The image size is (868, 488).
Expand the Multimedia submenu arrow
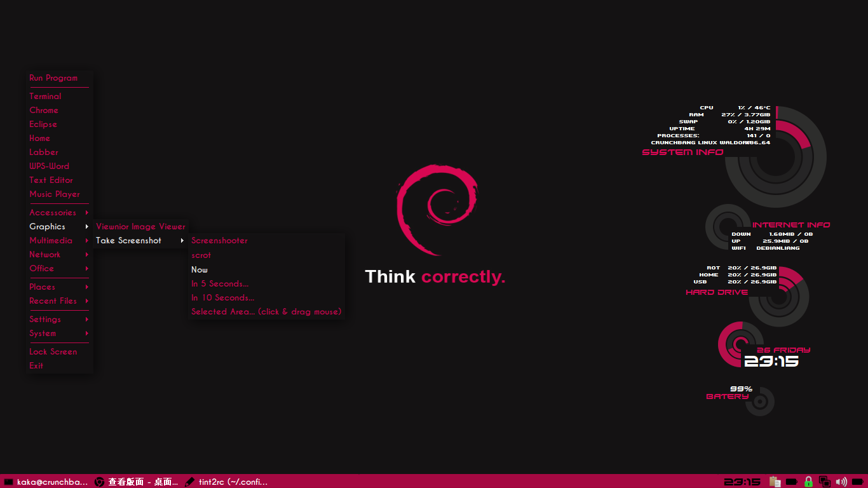87,241
